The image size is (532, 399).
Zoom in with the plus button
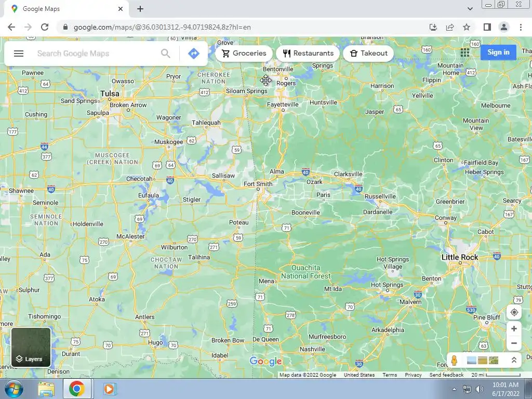coord(514,329)
